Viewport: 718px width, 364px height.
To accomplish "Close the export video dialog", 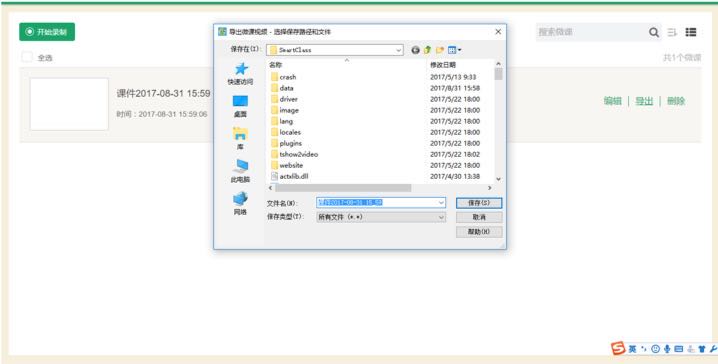I will click(498, 32).
